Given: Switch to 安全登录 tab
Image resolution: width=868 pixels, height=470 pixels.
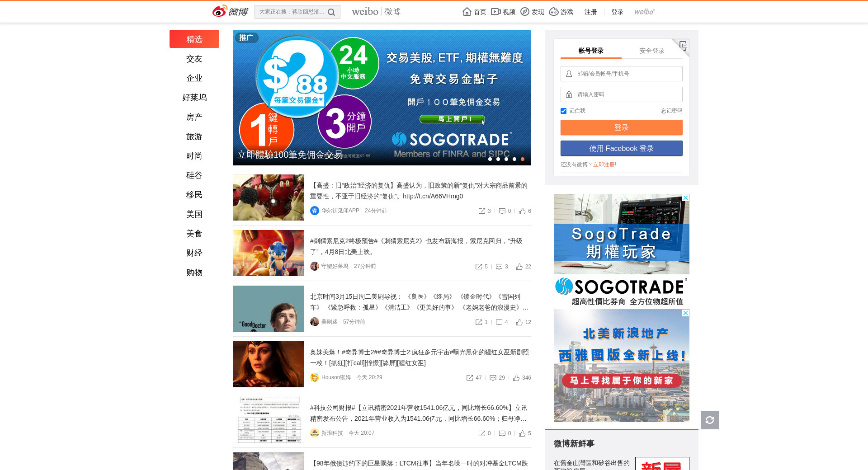Looking at the screenshot, I should coord(651,51).
